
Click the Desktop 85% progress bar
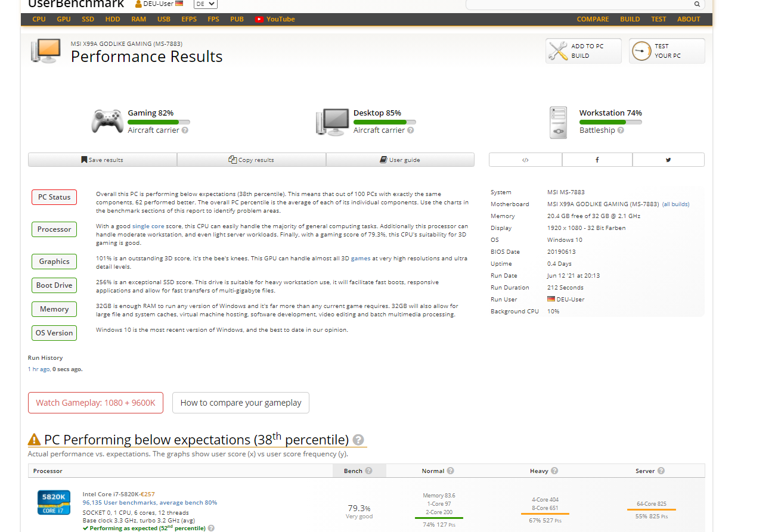click(x=385, y=122)
